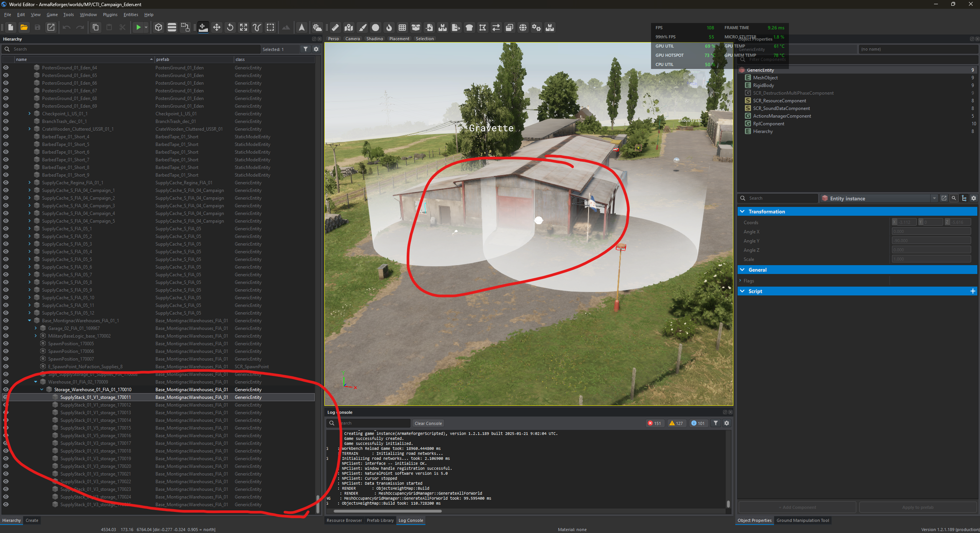The height and width of the screenshot is (533, 980).
Task: Open the Tools menu
Action: (69, 15)
